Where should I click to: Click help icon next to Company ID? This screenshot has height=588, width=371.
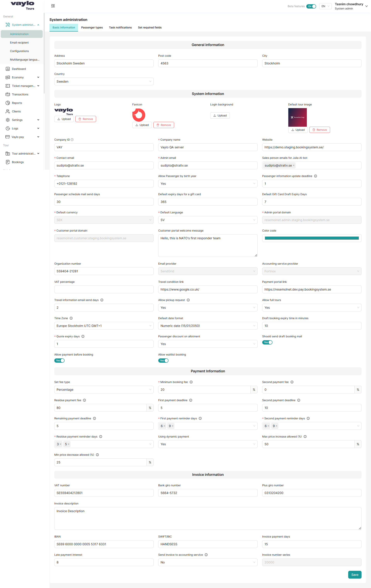72,140
